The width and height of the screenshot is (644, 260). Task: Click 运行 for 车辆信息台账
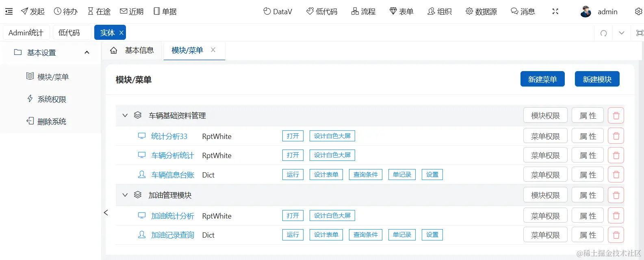coord(293,175)
